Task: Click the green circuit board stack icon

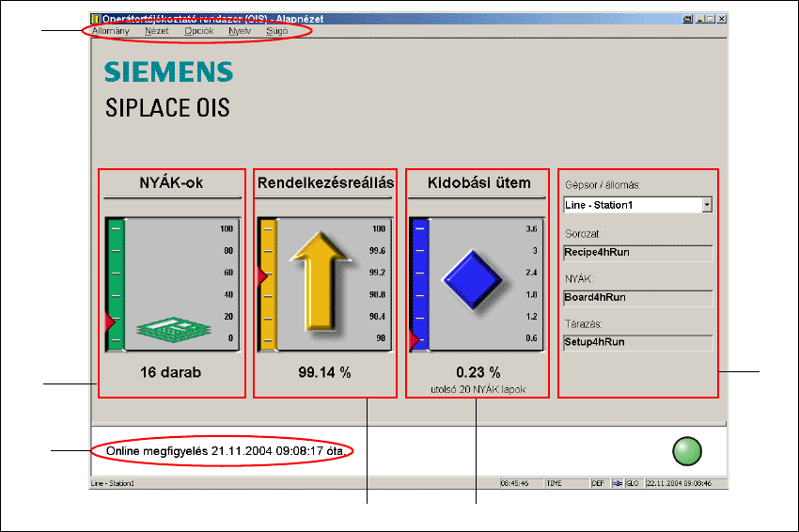Action: (x=174, y=329)
